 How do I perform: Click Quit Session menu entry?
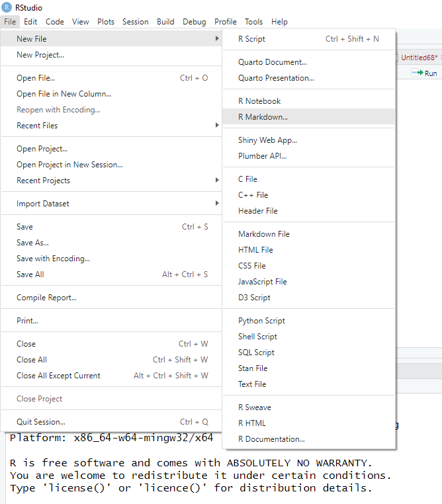click(41, 422)
